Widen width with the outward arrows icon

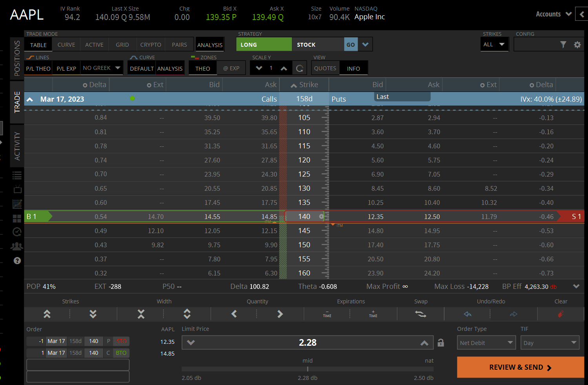click(187, 314)
